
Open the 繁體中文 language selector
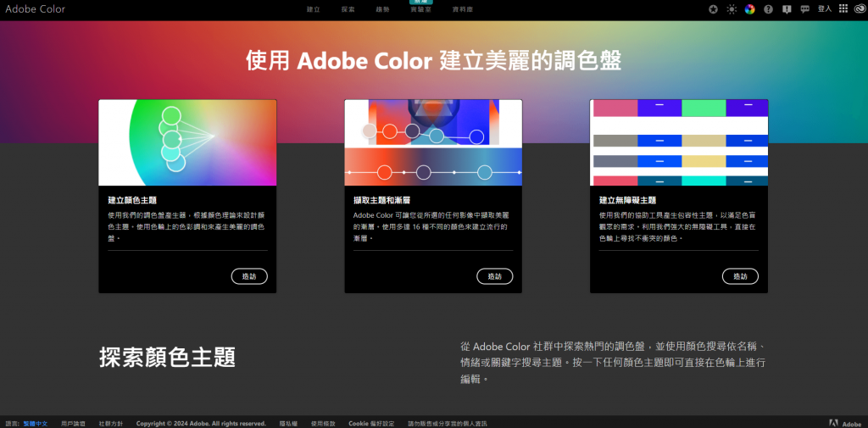point(36,424)
